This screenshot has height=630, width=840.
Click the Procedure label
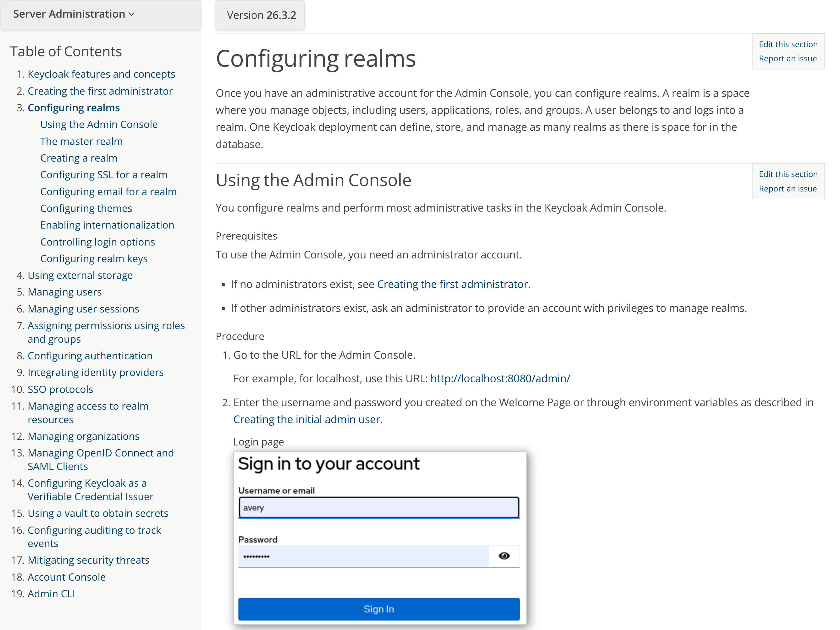tap(240, 336)
